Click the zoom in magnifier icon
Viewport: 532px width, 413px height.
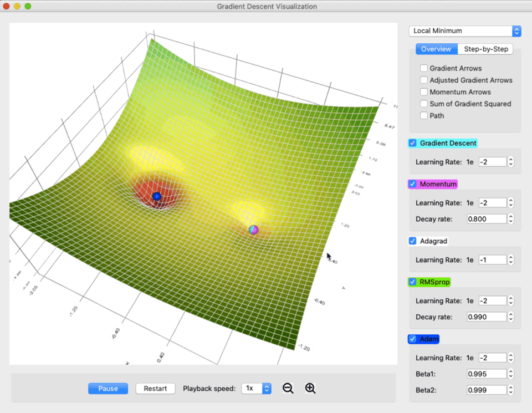pos(310,389)
